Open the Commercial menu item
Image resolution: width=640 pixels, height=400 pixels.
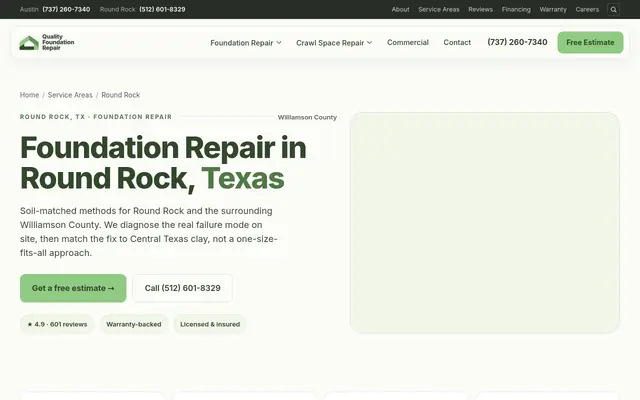point(408,42)
